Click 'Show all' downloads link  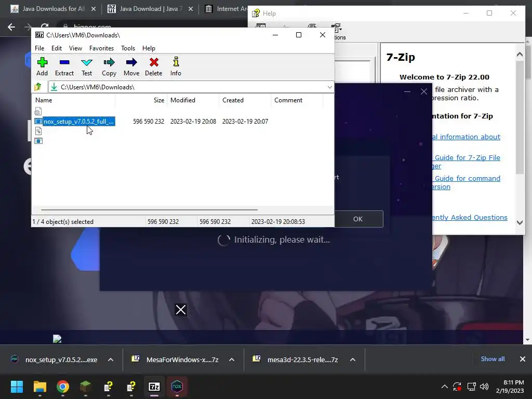point(493,359)
